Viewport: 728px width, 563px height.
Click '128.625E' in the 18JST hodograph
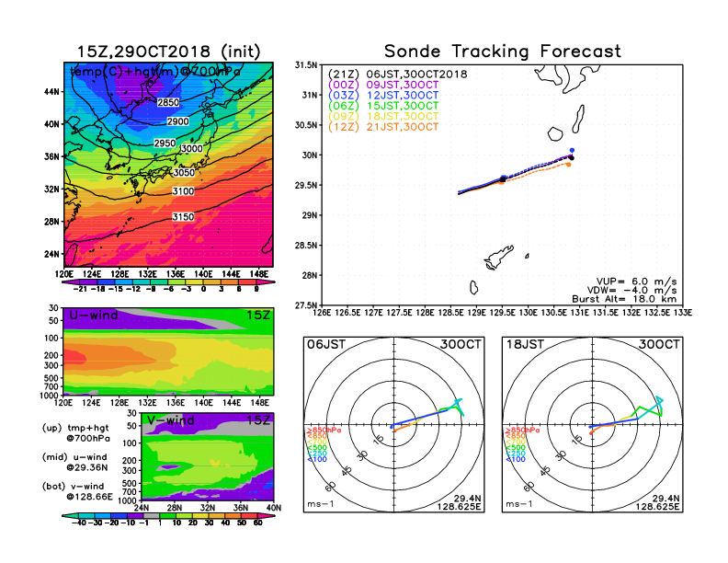point(657,507)
